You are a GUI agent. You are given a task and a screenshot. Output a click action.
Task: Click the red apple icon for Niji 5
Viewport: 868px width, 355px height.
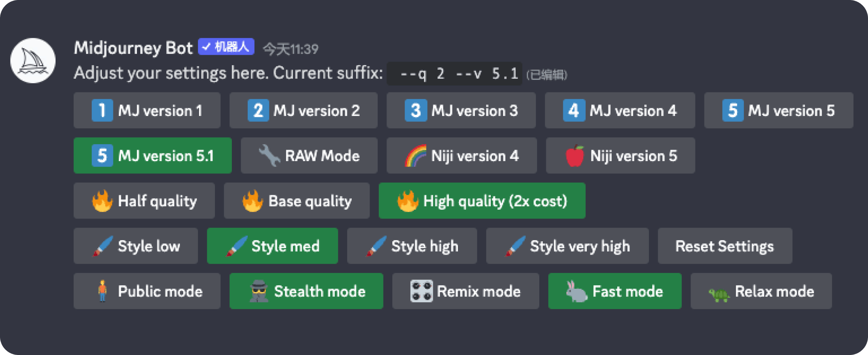point(574,156)
